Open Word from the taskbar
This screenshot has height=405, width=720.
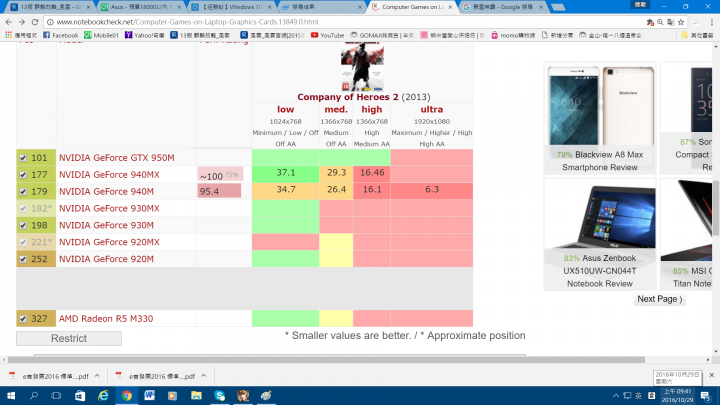tap(150, 395)
